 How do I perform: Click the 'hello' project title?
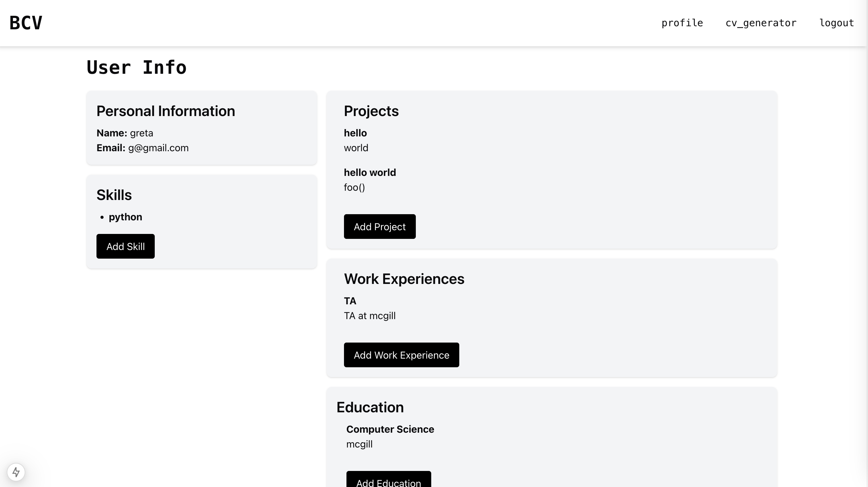(x=355, y=133)
